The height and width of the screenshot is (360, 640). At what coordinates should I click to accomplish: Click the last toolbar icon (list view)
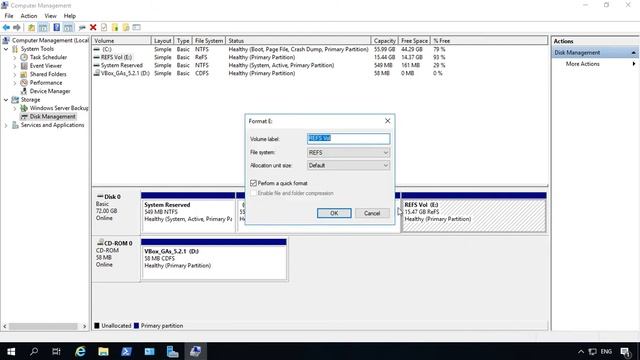(137, 27)
